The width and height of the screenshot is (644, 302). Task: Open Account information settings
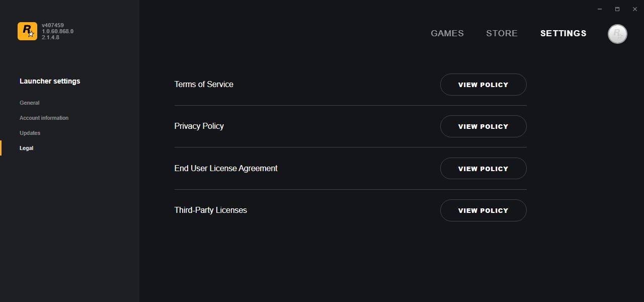(x=44, y=118)
